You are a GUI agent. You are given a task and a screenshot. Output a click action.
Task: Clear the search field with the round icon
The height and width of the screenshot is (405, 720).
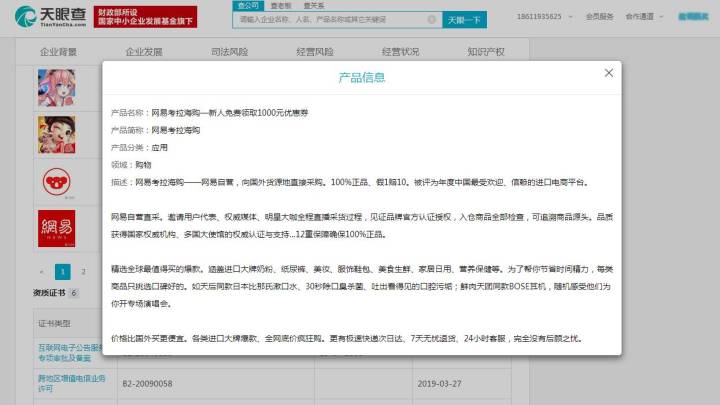point(432,19)
